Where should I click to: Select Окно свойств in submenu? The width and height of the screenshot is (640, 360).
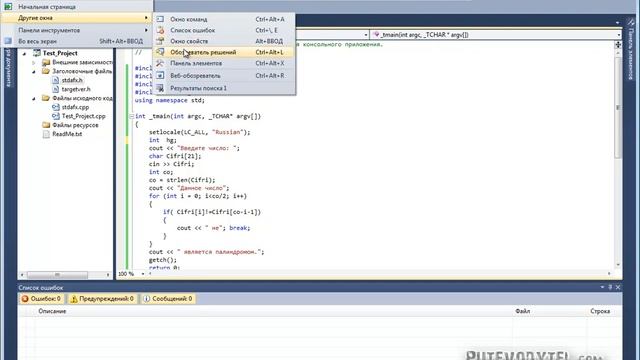pyautogui.click(x=224, y=41)
